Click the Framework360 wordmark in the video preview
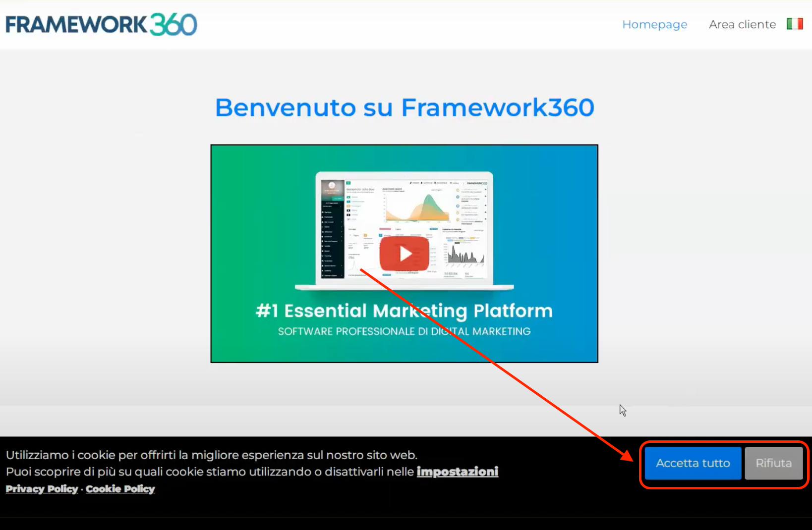Viewport: 812px width, 530px height. point(477,183)
